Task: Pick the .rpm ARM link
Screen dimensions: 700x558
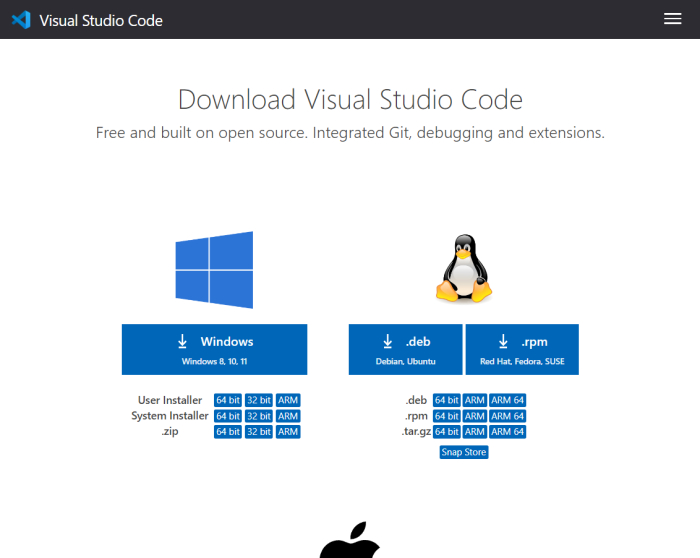Action: point(475,416)
